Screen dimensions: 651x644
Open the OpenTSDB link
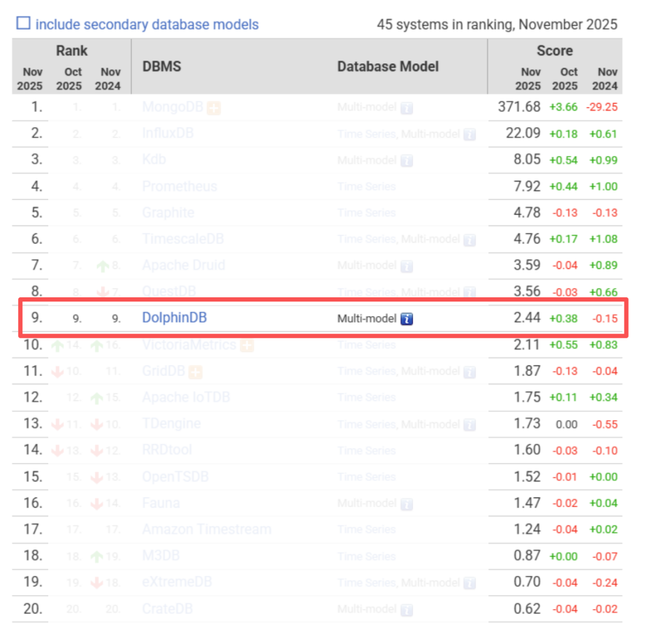tap(175, 476)
